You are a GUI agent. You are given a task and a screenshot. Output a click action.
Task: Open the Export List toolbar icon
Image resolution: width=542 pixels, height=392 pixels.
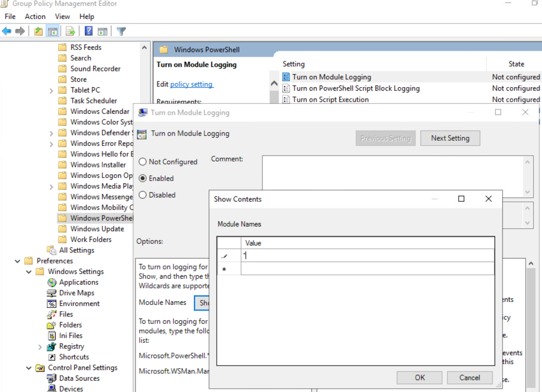tap(70, 31)
